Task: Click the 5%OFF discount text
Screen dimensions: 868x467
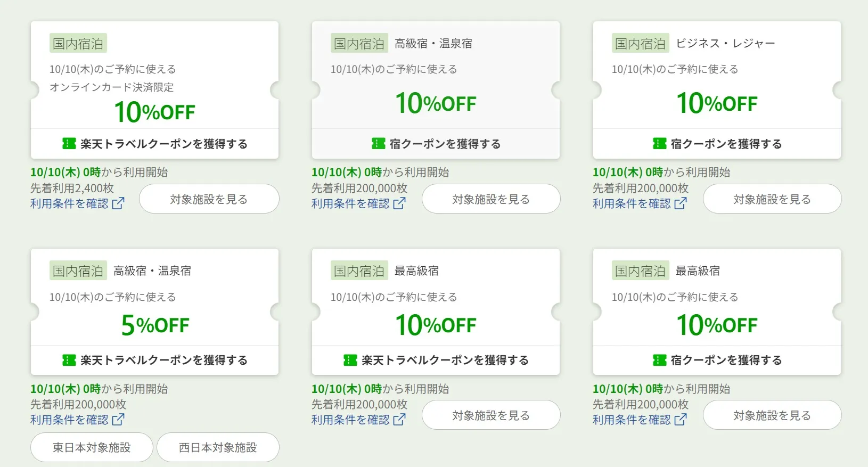Action: (x=155, y=325)
